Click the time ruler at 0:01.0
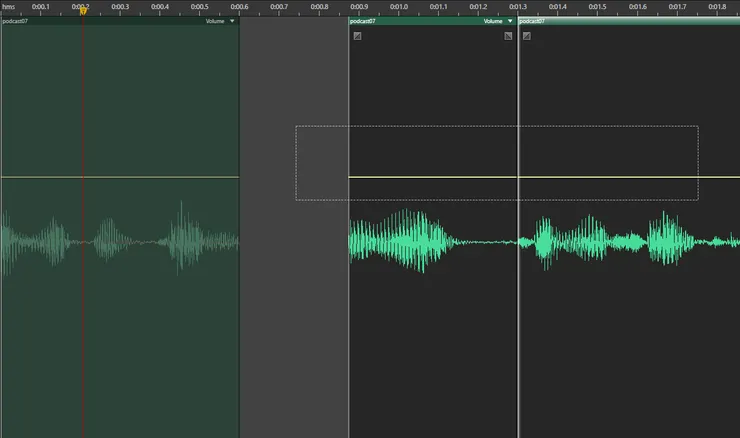This screenshot has width=740, height=438. (398, 8)
